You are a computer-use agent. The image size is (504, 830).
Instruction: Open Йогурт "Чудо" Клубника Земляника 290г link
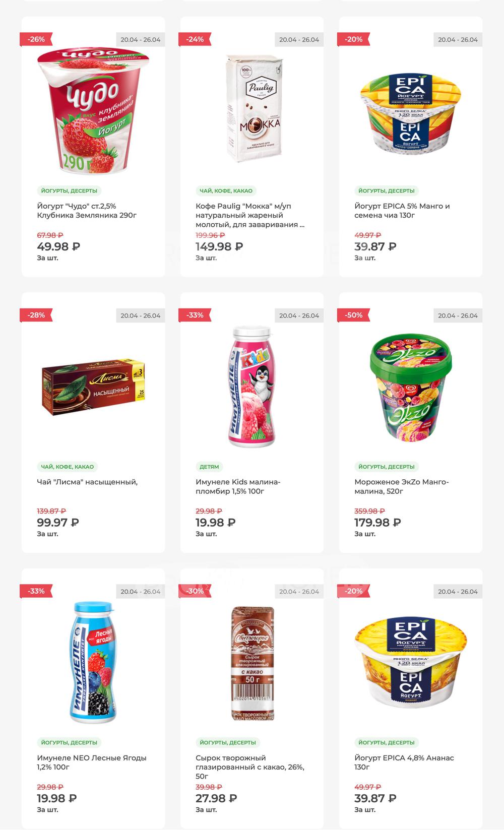tap(87, 211)
